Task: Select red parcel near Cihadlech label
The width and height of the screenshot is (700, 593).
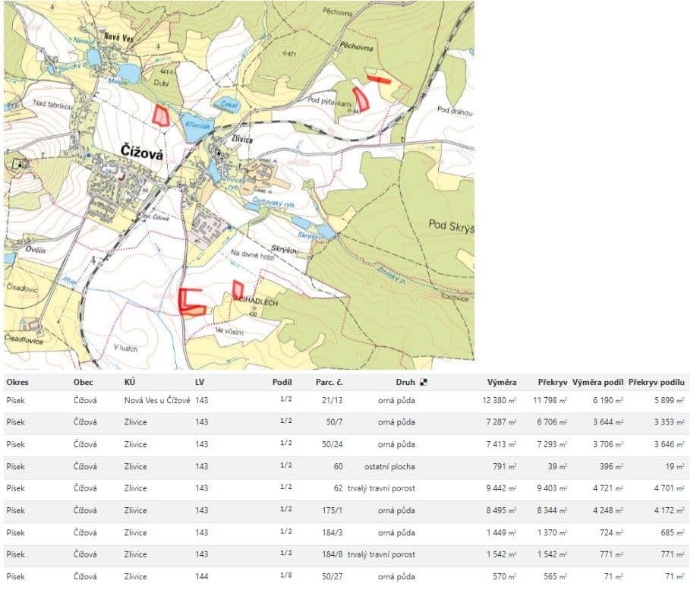Action: 238,290
